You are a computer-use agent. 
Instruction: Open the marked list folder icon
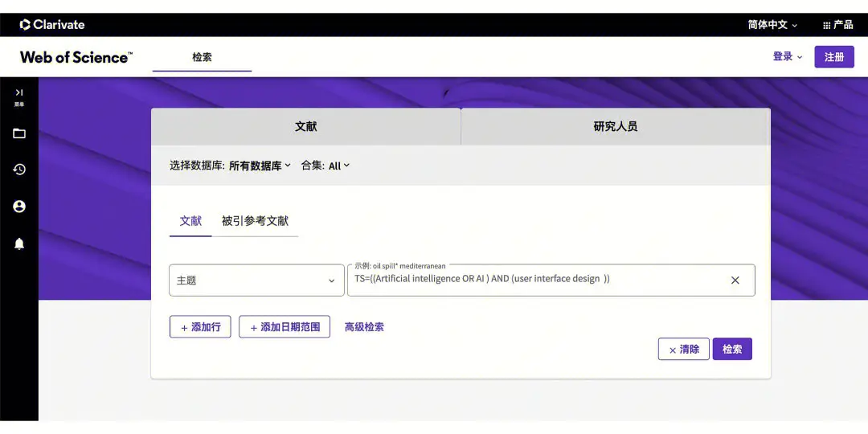pyautogui.click(x=19, y=133)
